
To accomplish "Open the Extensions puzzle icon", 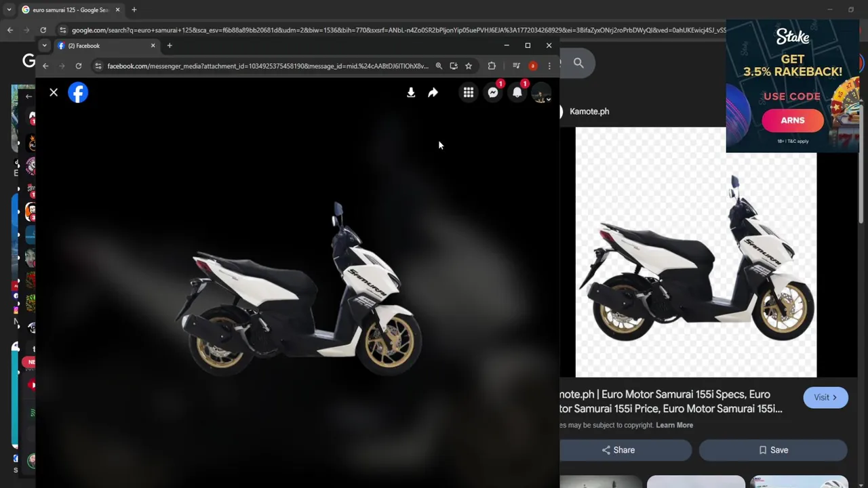I will (492, 66).
